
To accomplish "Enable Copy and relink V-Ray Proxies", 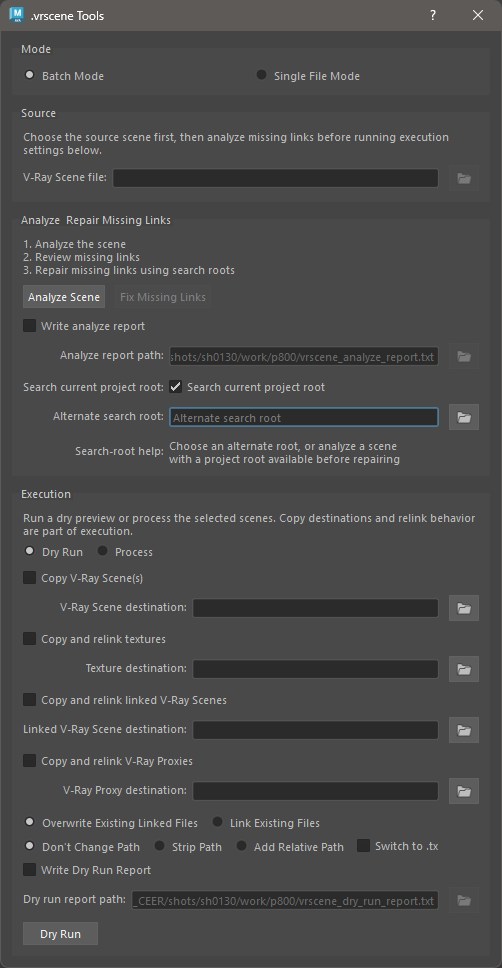I will click(30, 761).
